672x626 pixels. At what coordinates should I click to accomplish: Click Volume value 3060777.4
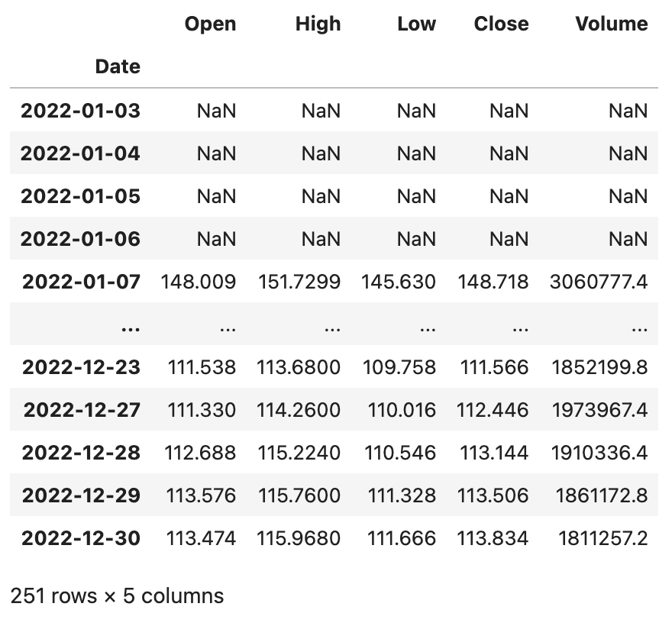(598, 282)
